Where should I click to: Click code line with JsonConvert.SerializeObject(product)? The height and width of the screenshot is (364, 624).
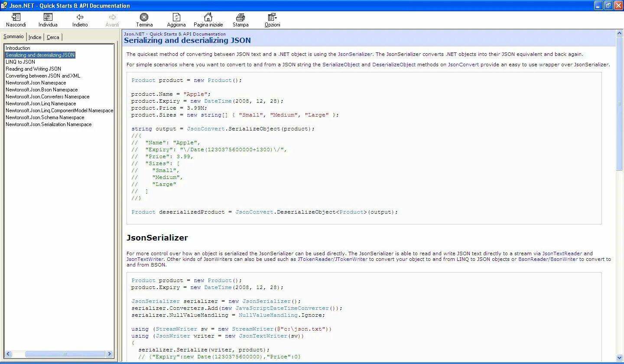coord(223,129)
